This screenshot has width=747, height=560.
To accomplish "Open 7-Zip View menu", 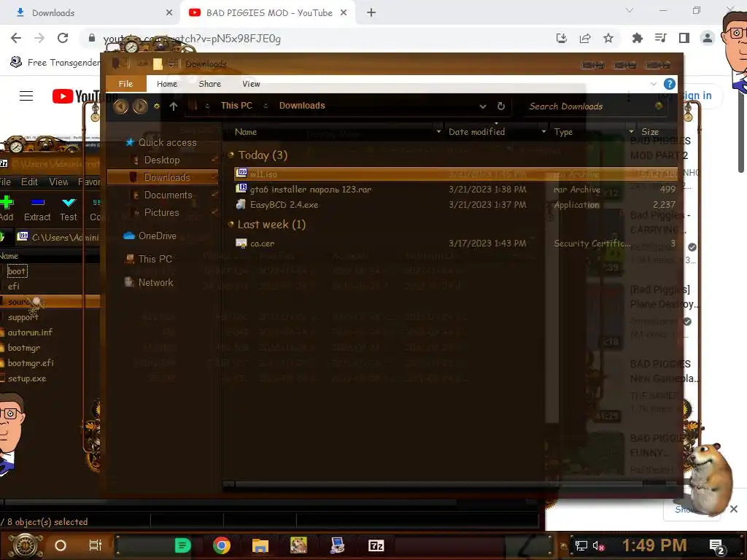I will click(x=58, y=182).
